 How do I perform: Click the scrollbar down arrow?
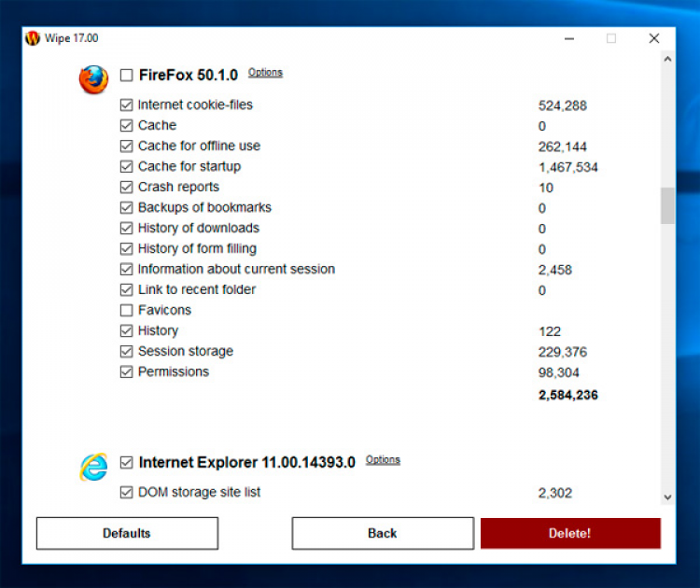click(668, 497)
